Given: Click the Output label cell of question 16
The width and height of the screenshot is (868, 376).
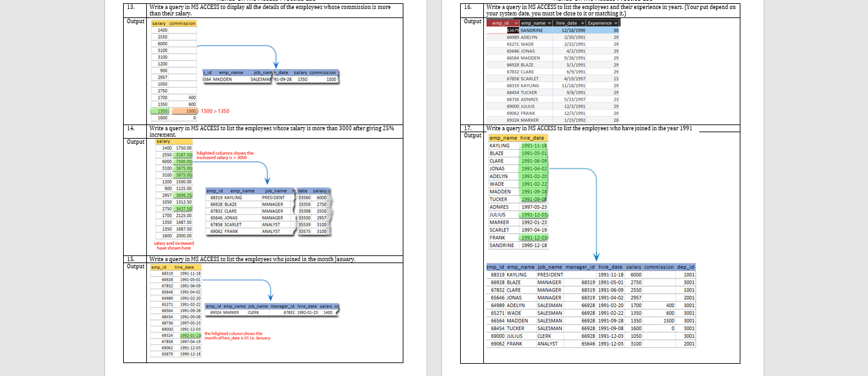Looking at the screenshot, I should point(472,21).
